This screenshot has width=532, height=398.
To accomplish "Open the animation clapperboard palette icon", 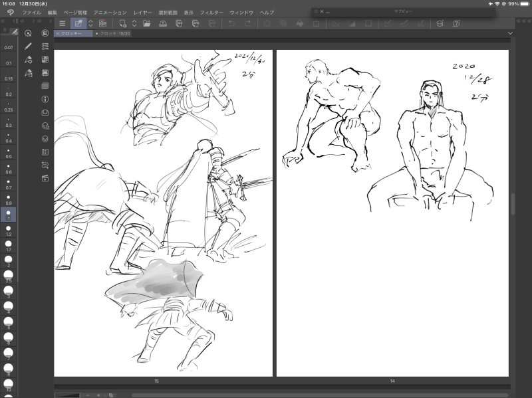I will tap(45, 178).
